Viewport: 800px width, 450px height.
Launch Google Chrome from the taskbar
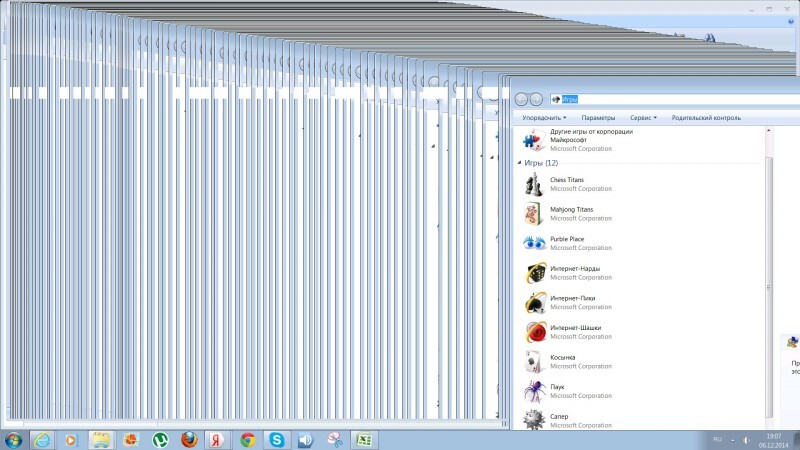point(248,440)
